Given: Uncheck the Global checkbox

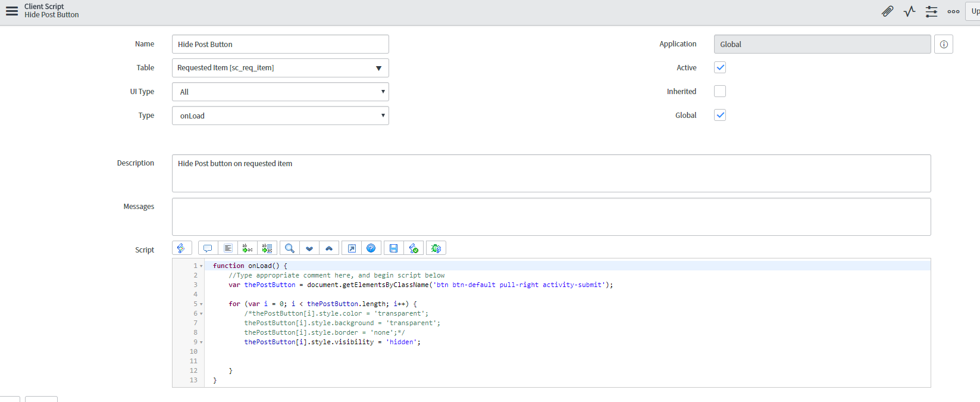Looking at the screenshot, I should (x=720, y=115).
